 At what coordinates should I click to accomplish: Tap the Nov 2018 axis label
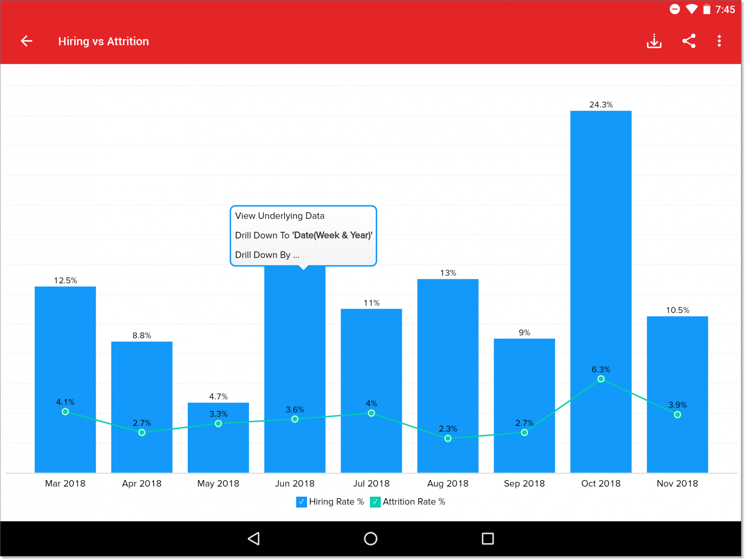pos(678,484)
